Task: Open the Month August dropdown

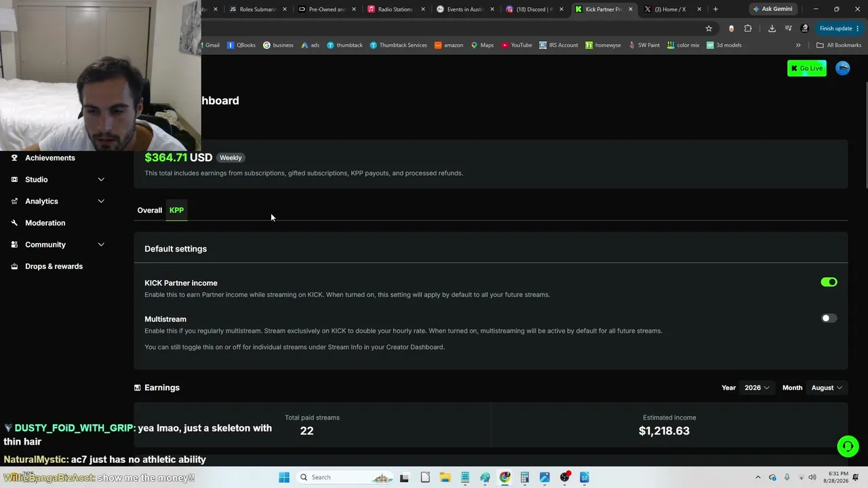Action: (827, 388)
